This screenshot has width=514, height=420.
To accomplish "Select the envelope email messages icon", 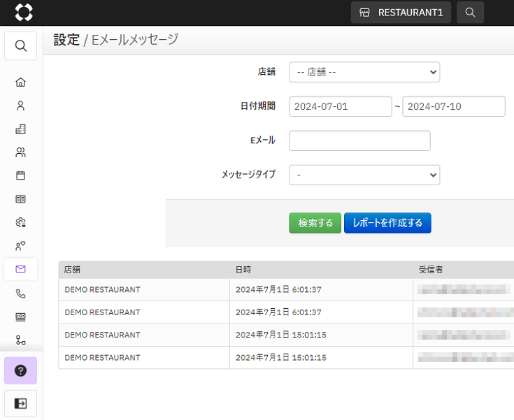I will (x=20, y=269).
